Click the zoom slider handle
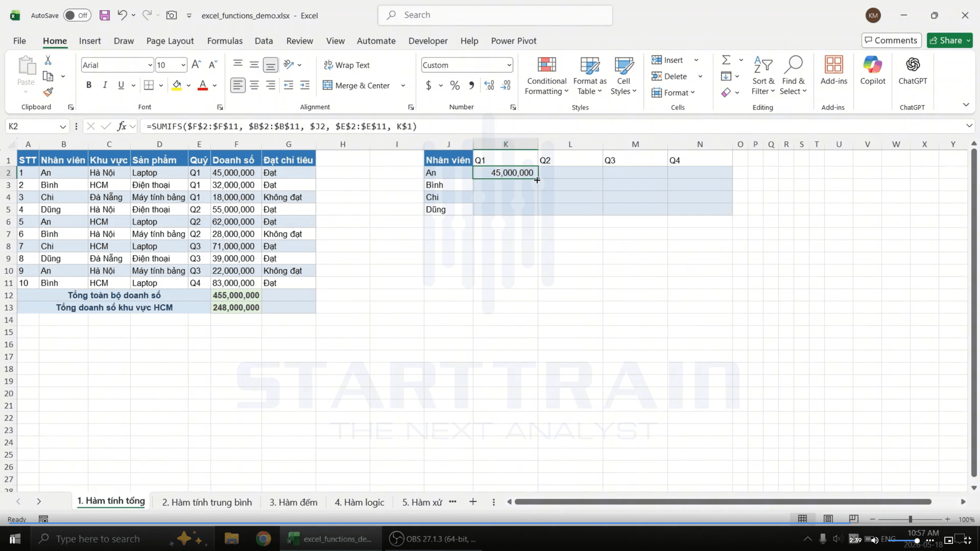This screenshot has height=551, width=980. tap(910, 519)
